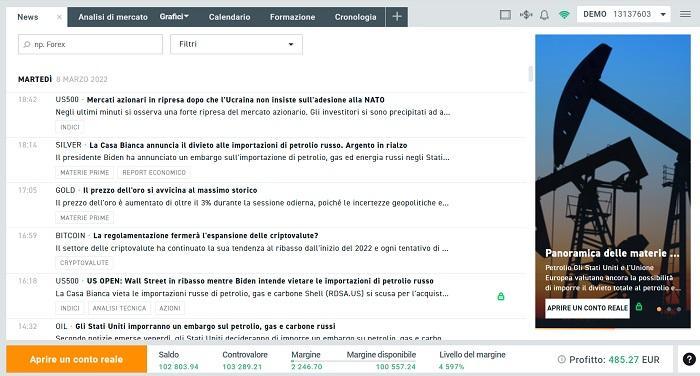Click the Controvalore value 103 289.21

242,367
